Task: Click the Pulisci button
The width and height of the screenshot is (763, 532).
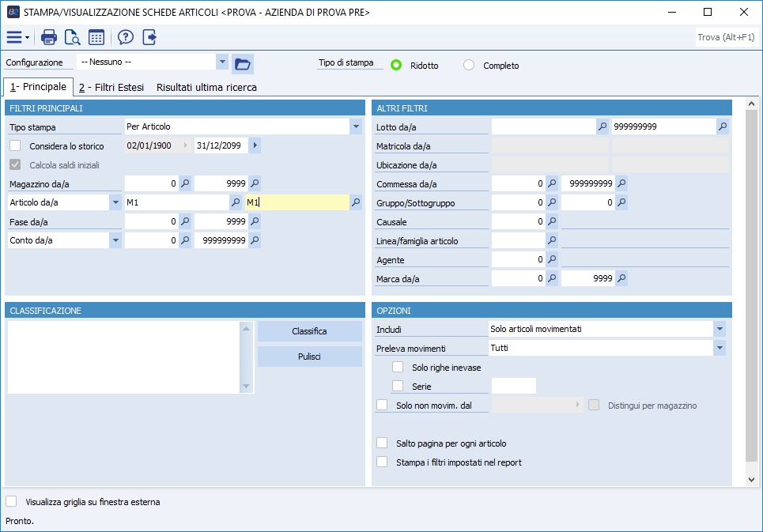Action: click(309, 357)
